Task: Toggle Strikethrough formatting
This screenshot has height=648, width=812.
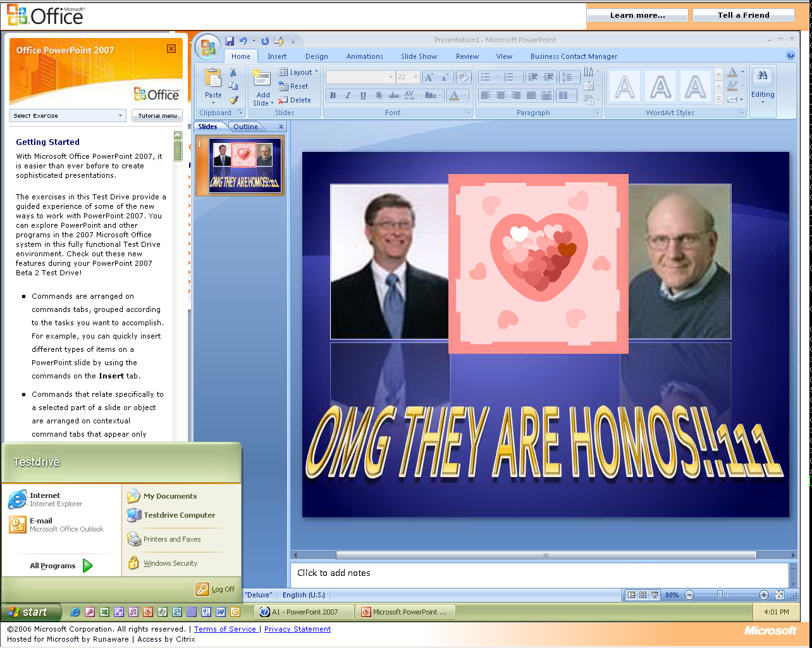Action: pyautogui.click(x=393, y=96)
